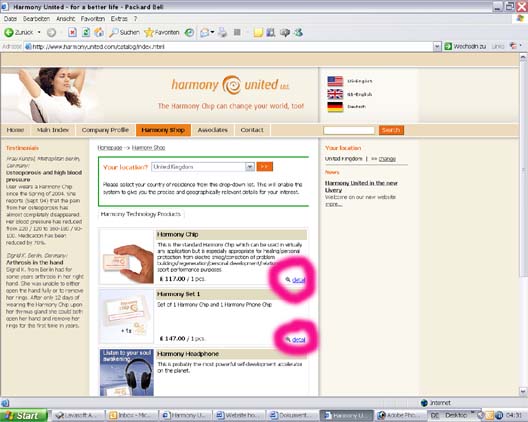Follow the Homepage breadcrumb link
528x422 pixels.
pos(110,148)
